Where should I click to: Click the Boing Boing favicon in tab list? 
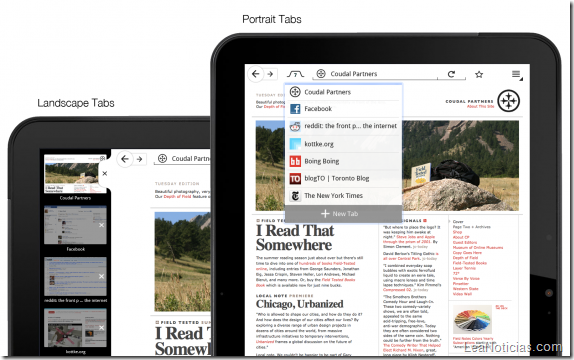[x=295, y=161]
